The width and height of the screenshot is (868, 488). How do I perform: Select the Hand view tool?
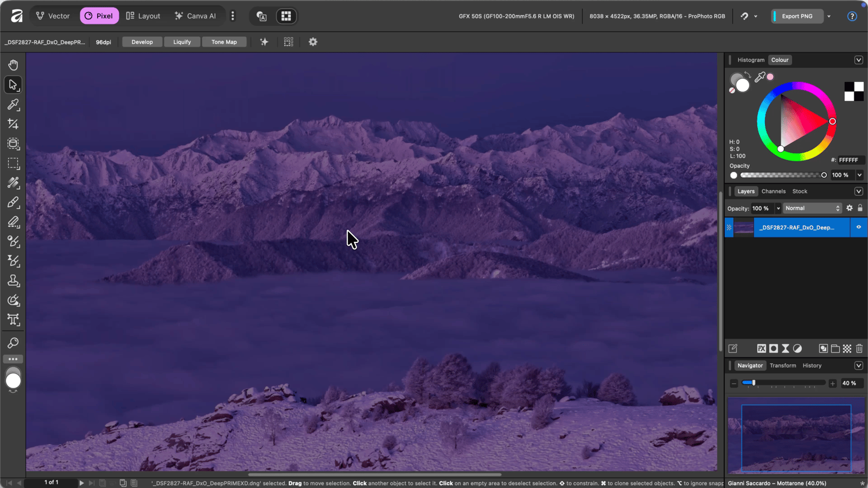click(x=13, y=65)
